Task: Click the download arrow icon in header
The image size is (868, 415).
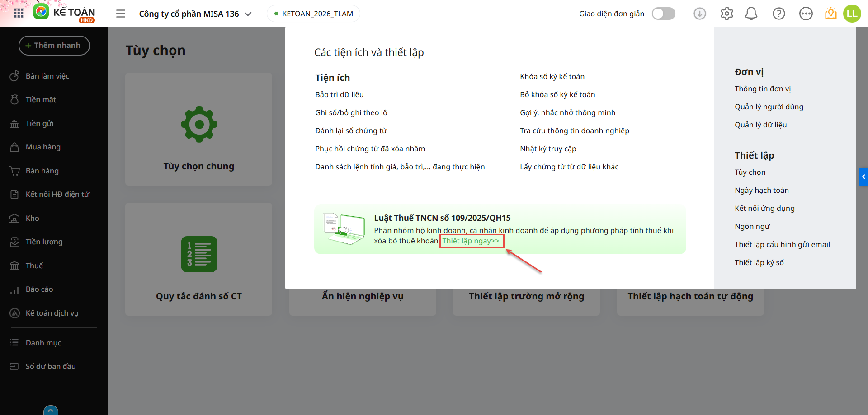Action: coord(699,14)
